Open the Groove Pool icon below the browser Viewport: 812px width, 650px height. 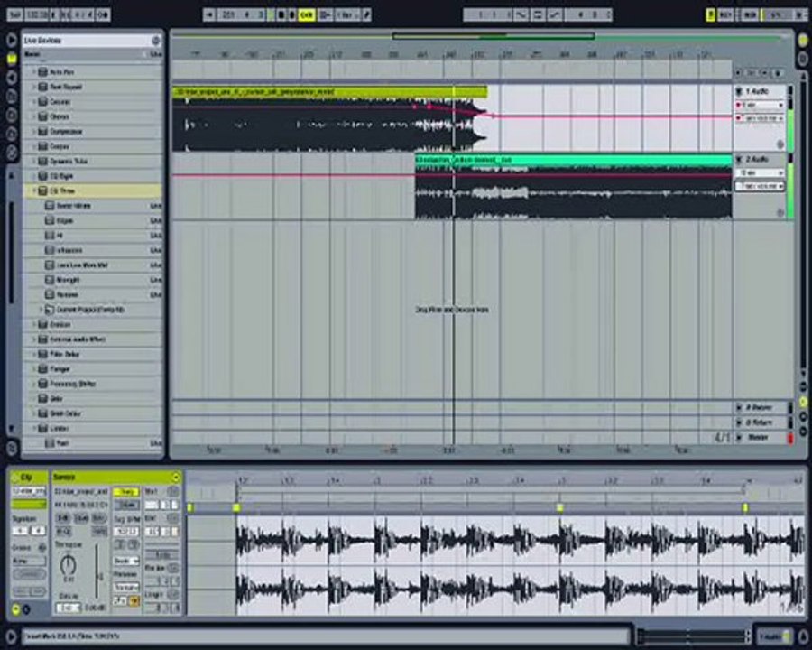point(12,448)
